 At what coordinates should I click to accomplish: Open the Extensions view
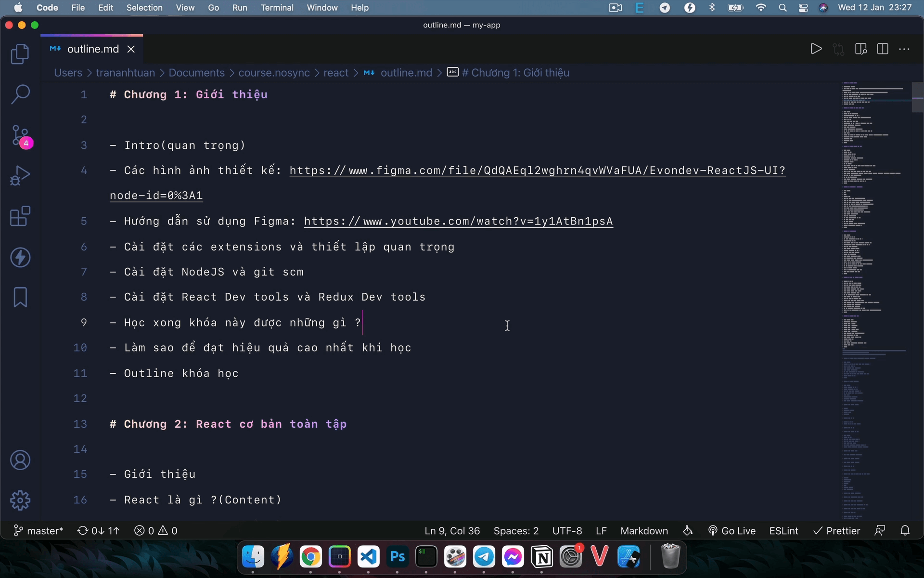[x=20, y=216]
